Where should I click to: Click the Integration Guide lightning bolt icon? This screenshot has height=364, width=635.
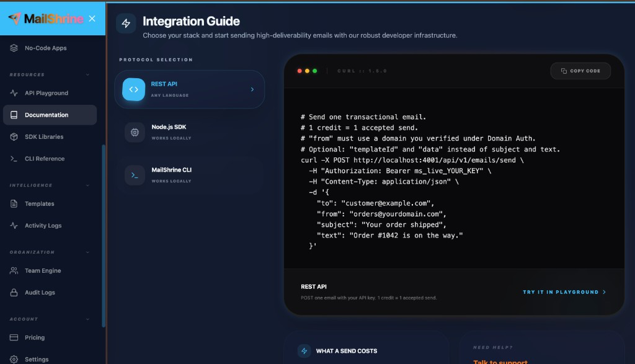pos(126,24)
